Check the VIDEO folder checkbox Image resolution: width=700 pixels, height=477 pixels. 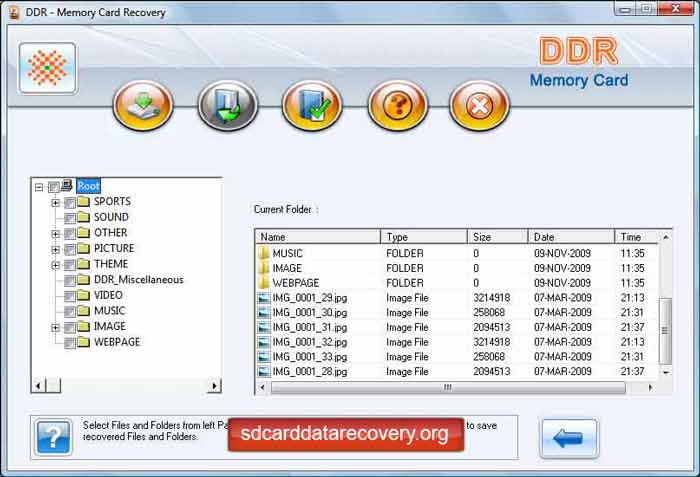coord(70,297)
